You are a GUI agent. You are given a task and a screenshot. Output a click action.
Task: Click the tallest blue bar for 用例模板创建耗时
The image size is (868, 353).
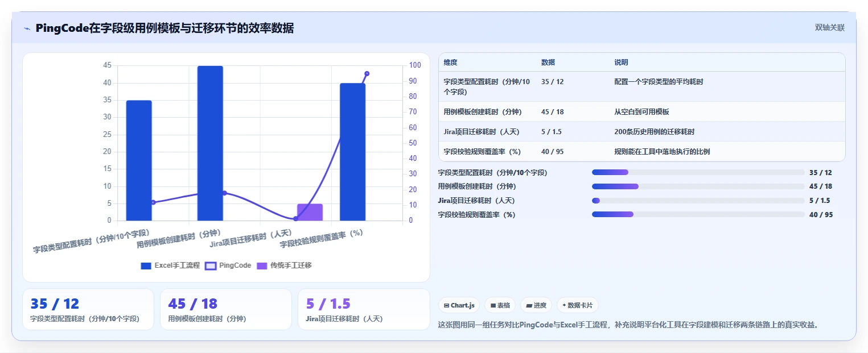210,143
